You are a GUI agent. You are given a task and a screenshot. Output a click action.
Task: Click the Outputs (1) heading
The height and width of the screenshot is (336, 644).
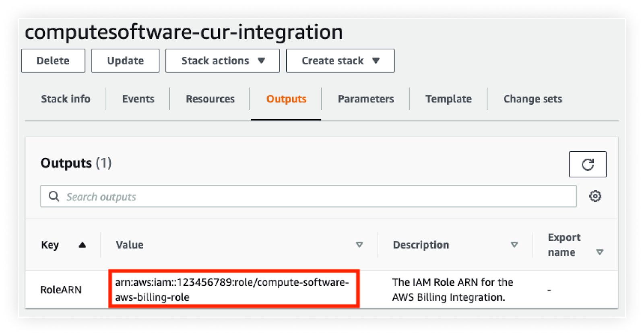(76, 163)
